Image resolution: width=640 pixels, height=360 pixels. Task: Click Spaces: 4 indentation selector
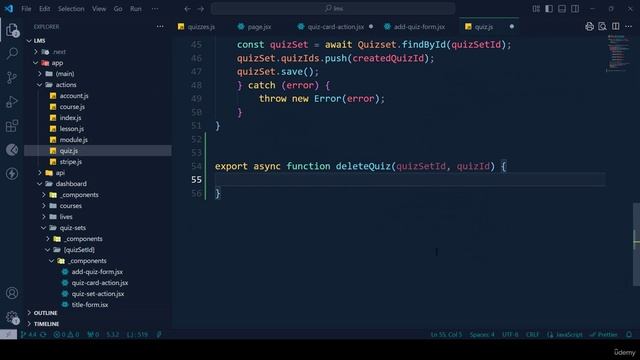482,334
